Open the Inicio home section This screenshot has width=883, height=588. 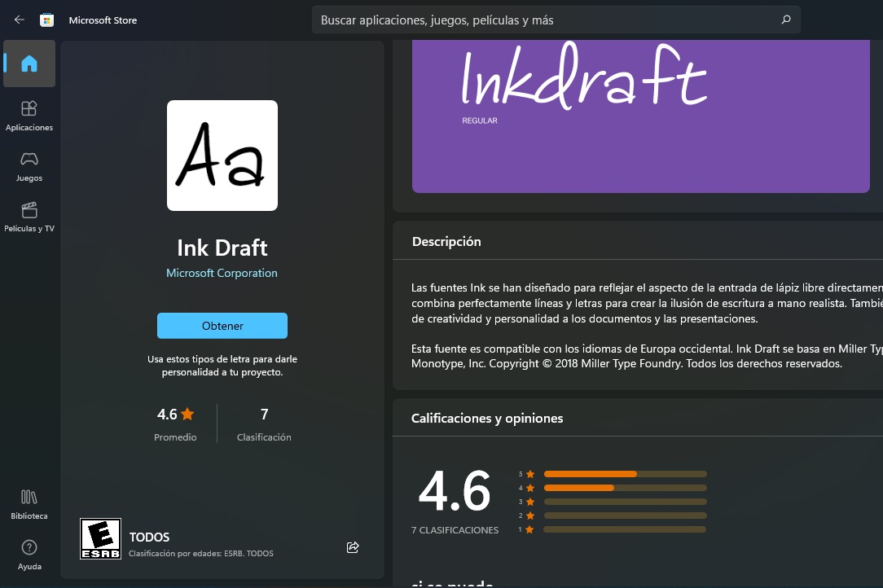pos(29,64)
